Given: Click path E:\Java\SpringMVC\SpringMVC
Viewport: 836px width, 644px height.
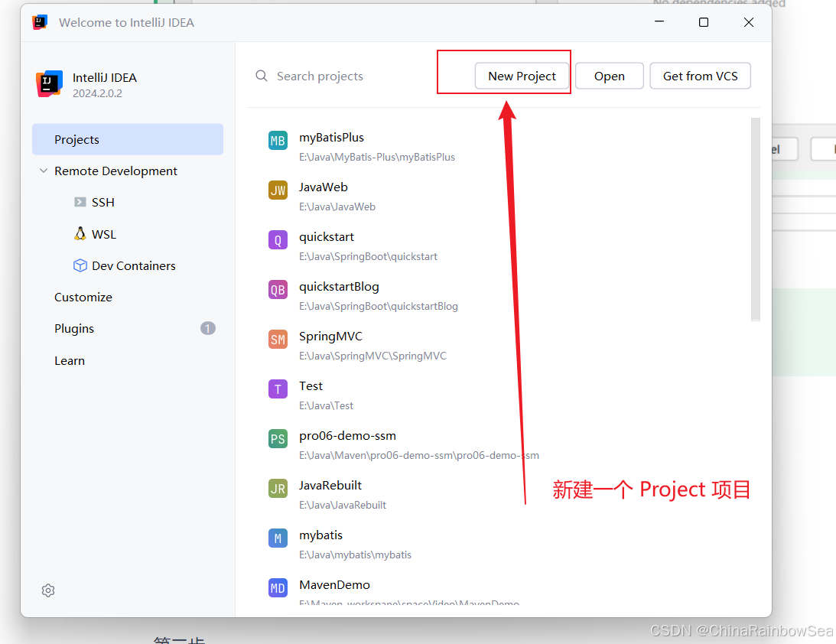Looking at the screenshot, I should point(372,356).
